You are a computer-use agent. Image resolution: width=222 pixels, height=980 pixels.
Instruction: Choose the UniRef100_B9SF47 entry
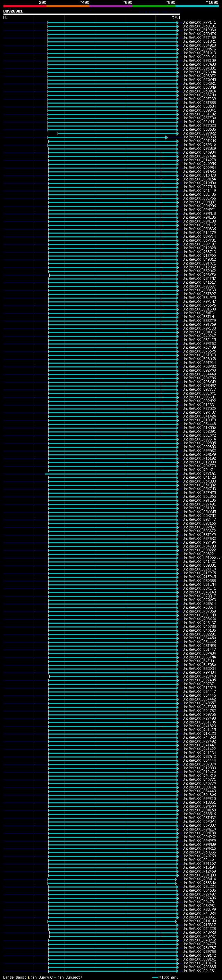(x=199, y=519)
